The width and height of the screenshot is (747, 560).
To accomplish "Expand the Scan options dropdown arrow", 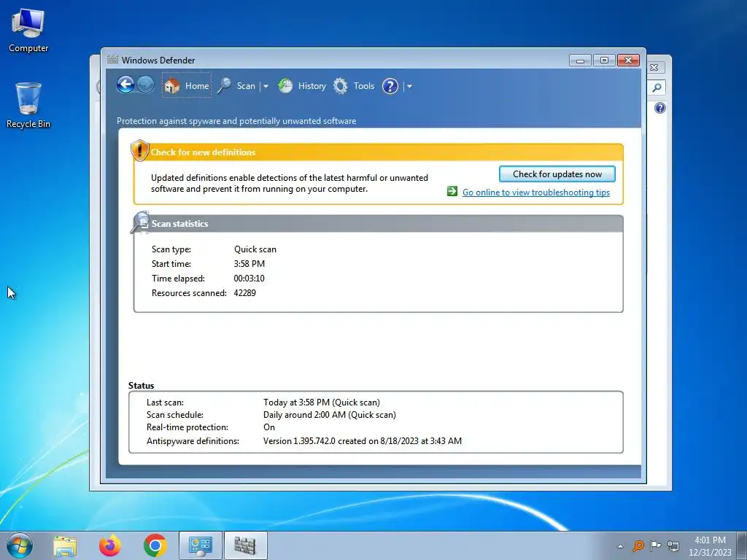I will pos(266,86).
